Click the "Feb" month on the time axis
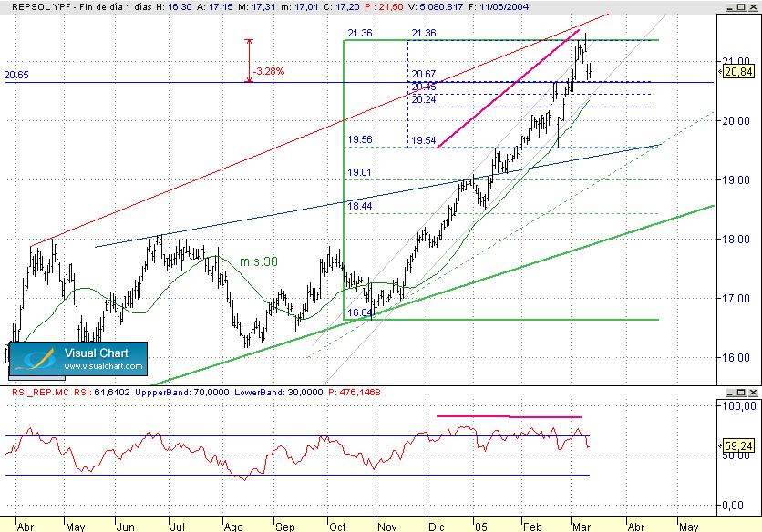Image resolution: width=762 pixels, height=532 pixels. tap(532, 527)
